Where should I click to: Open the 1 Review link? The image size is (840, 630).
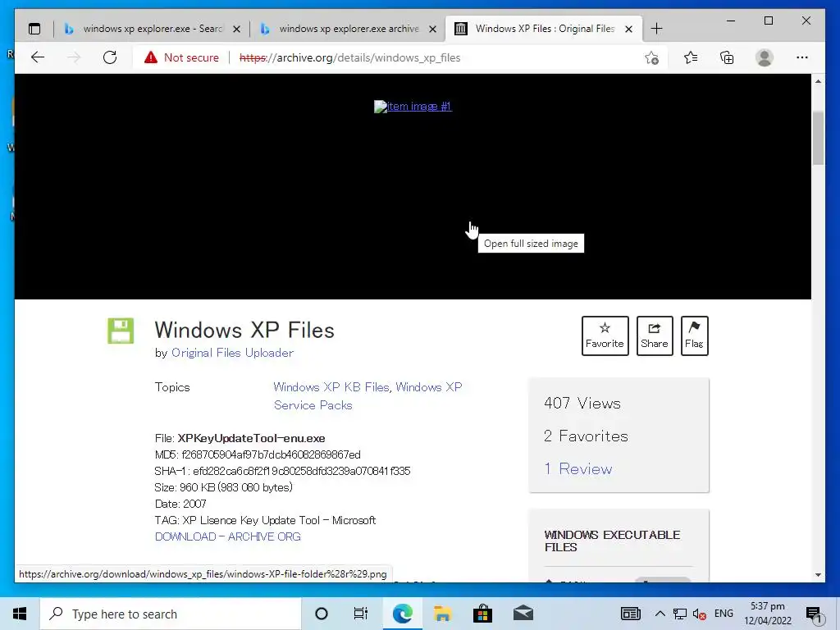point(578,468)
